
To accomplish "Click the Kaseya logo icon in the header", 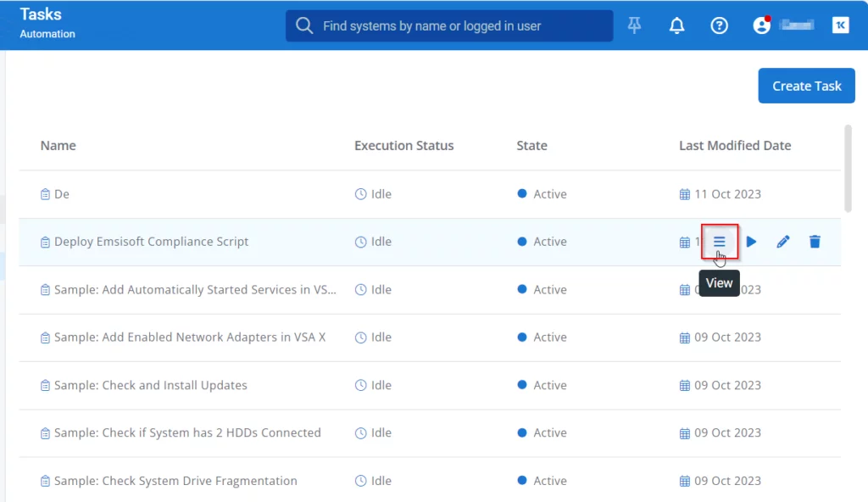I will pyautogui.click(x=841, y=25).
